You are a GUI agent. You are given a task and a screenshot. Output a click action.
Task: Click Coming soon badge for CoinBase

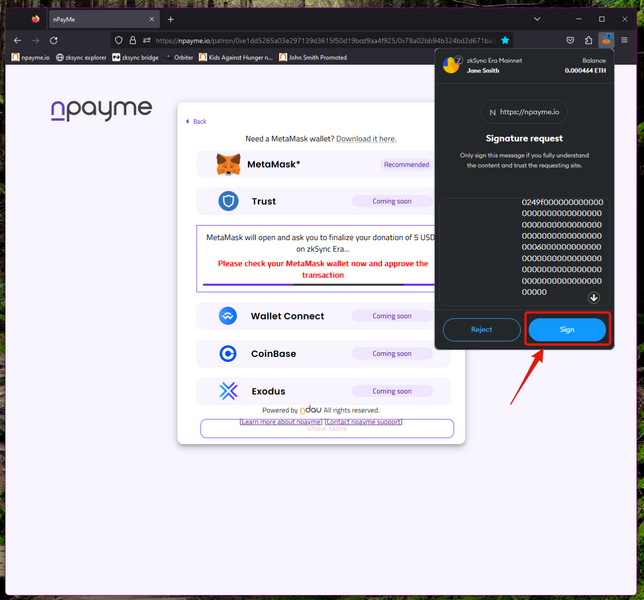point(392,354)
